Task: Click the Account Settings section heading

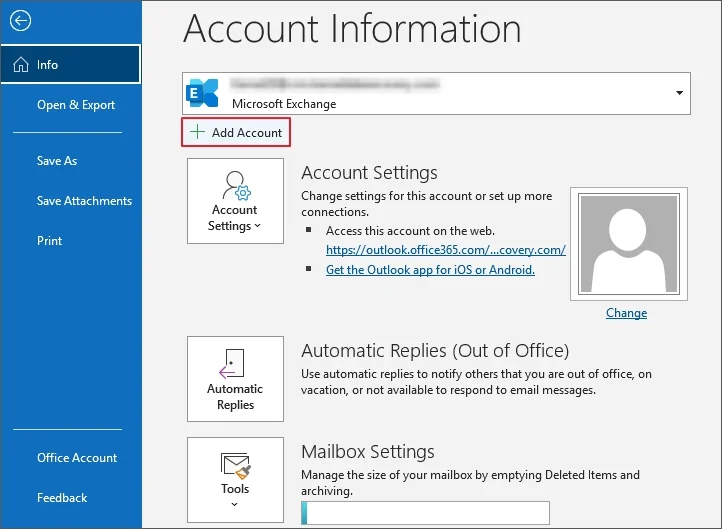Action: pyautogui.click(x=369, y=173)
